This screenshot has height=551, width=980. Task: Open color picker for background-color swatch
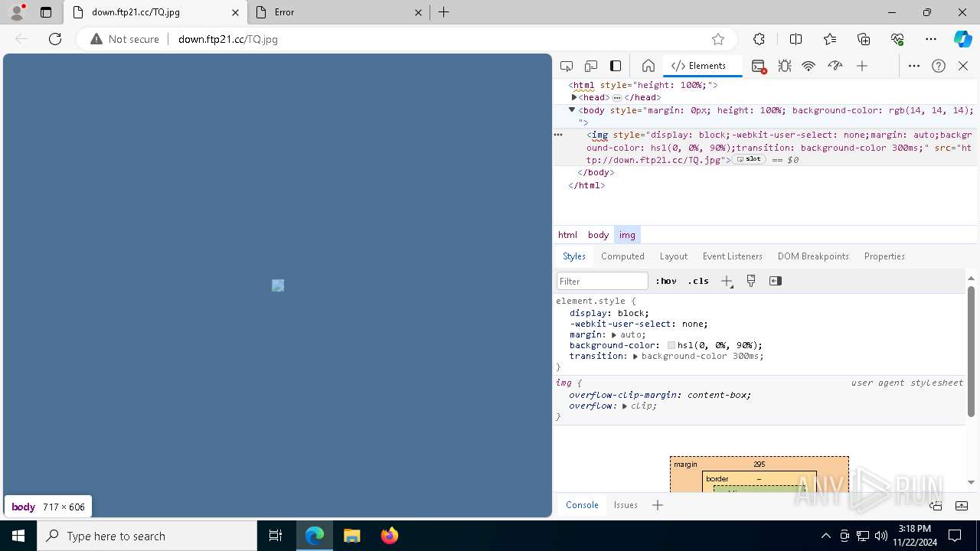click(x=671, y=345)
